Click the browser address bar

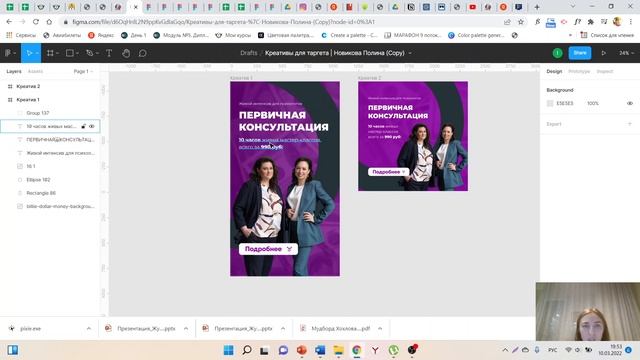(282, 22)
